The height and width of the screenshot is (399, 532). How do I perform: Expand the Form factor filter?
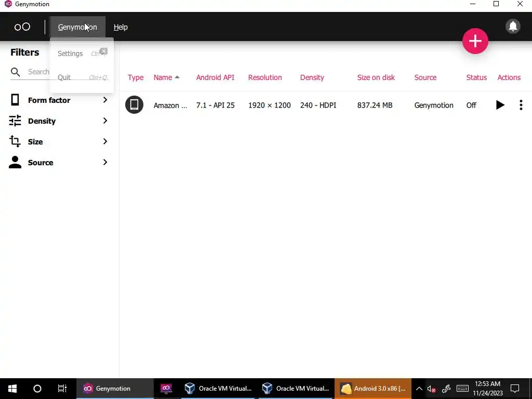(58, 100)
